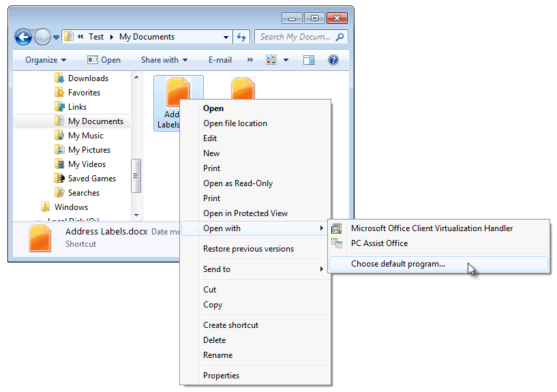
Task: Select Windows folder in navigation pane
Action: (x=71, y=207)
